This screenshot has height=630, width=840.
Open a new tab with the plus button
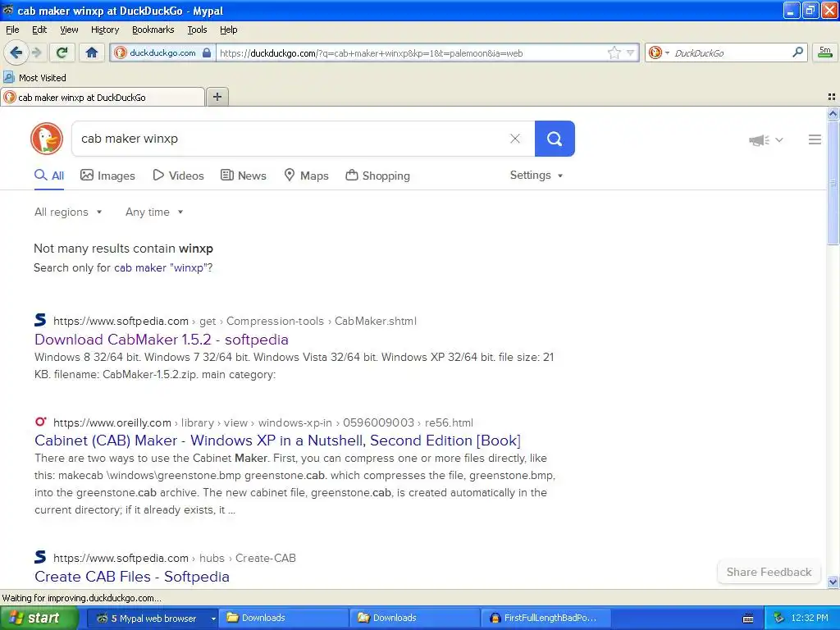217,97
